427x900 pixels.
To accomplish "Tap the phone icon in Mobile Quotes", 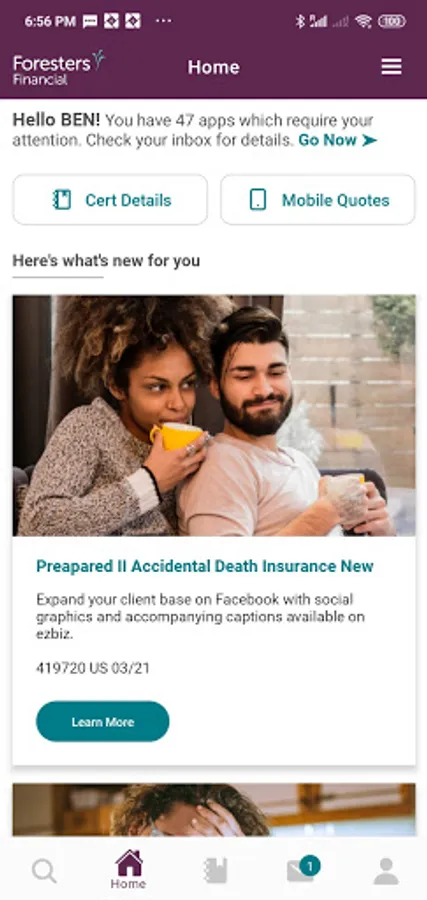I will point(258,200).
